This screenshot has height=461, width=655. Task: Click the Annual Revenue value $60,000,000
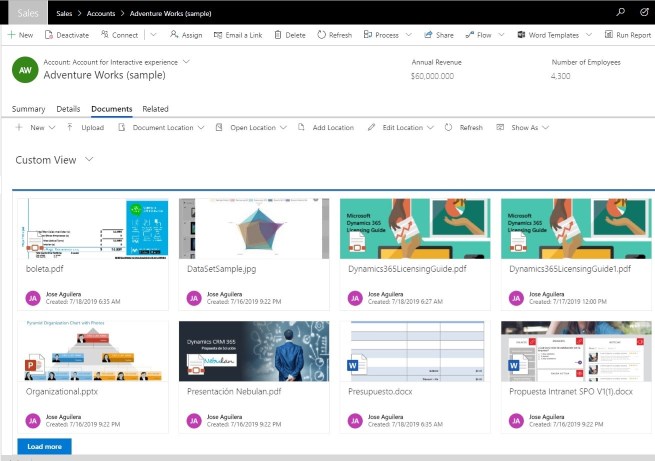coord(432,76)
